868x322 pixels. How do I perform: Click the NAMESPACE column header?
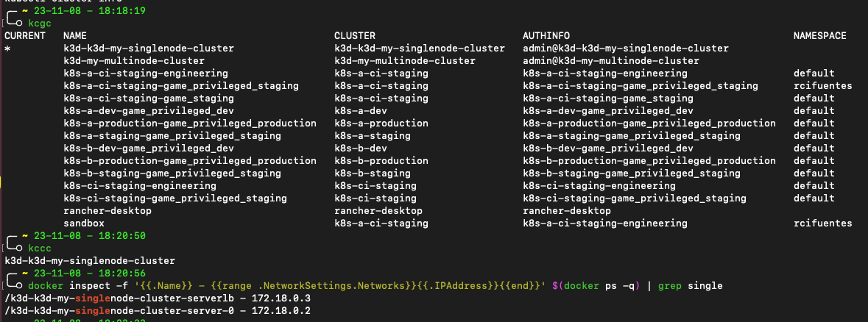point(820,36)
